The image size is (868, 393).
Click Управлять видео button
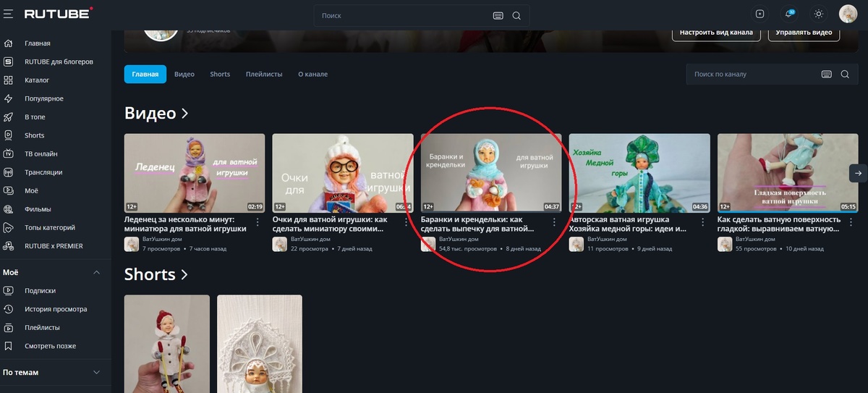(804, 32)
